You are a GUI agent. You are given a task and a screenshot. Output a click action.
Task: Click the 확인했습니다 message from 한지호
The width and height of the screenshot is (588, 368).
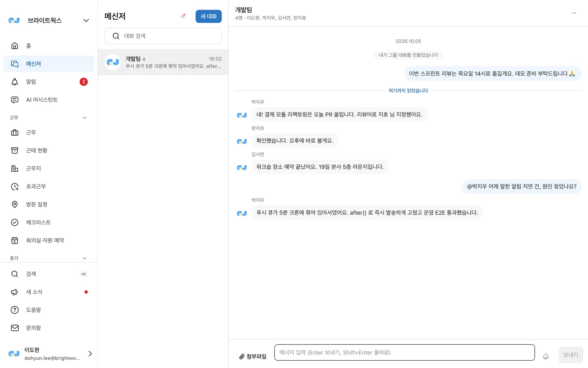click(295, 141)
